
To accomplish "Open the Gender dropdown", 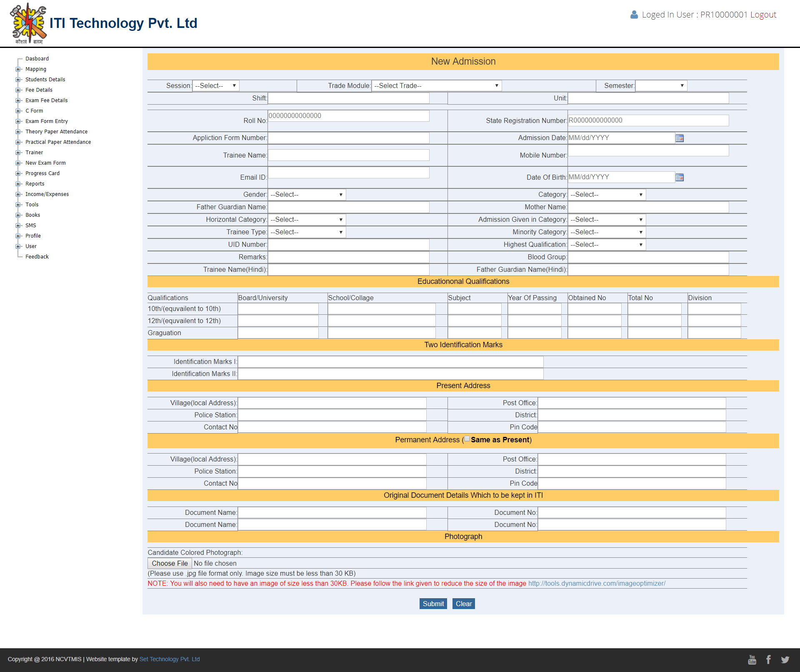I will (x=306, y=195).
